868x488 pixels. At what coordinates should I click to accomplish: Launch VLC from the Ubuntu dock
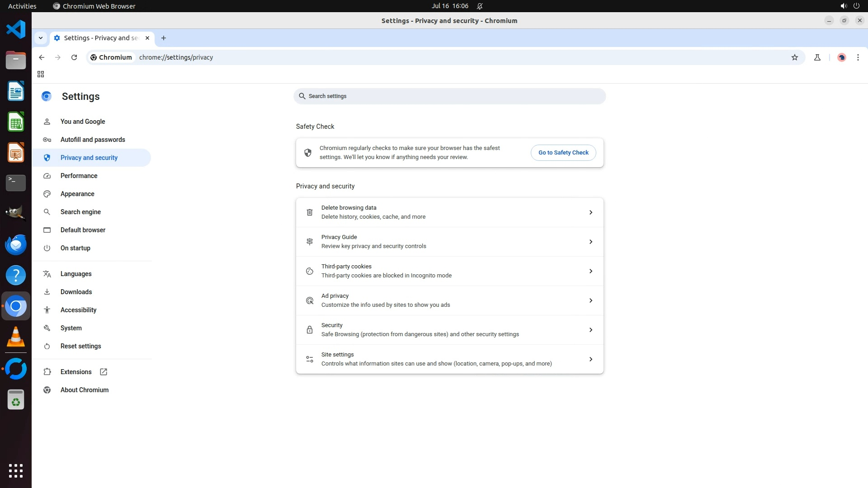click(16, 337)
